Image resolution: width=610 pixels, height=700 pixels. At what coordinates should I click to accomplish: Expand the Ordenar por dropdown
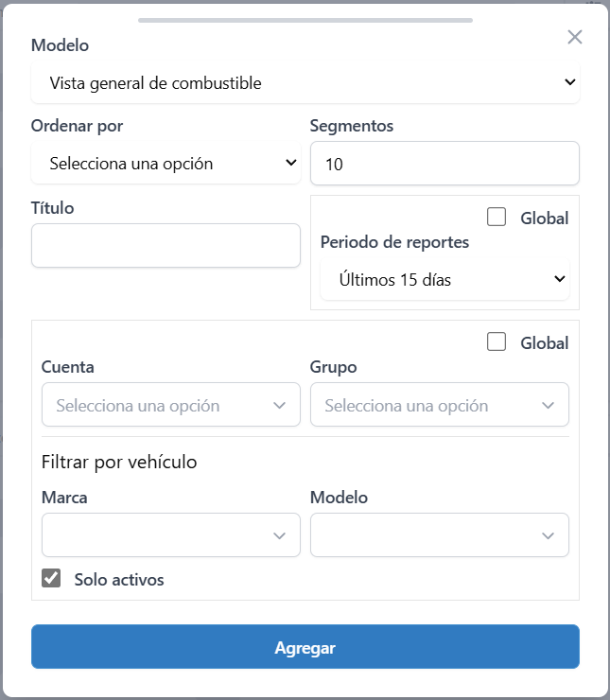(166, 164)
